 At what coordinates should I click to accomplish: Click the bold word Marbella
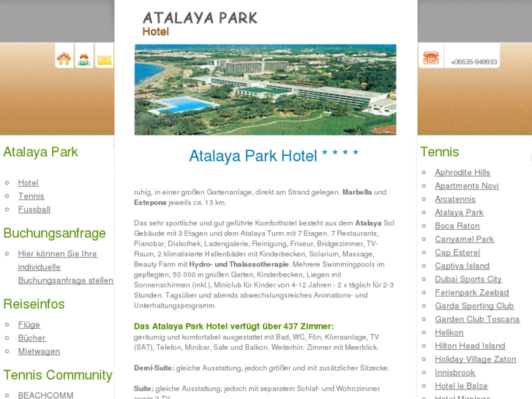click(x=357, y=193)
